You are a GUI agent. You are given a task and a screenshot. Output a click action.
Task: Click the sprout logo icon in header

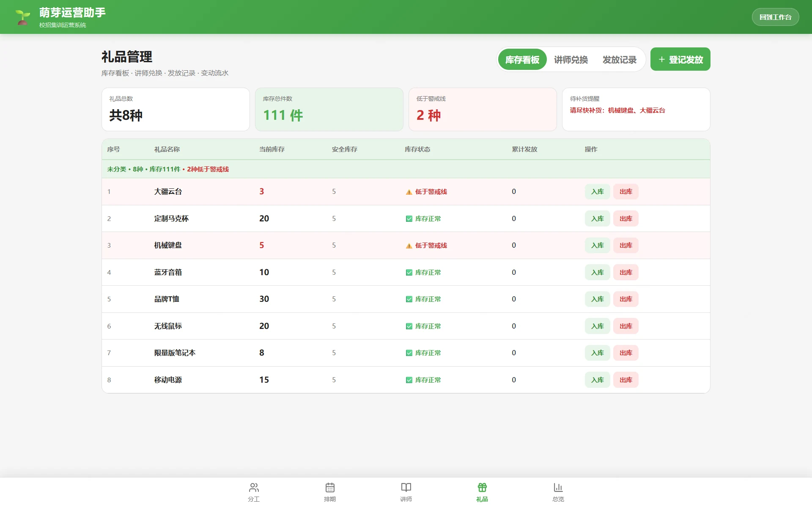(x=22, y=17)
